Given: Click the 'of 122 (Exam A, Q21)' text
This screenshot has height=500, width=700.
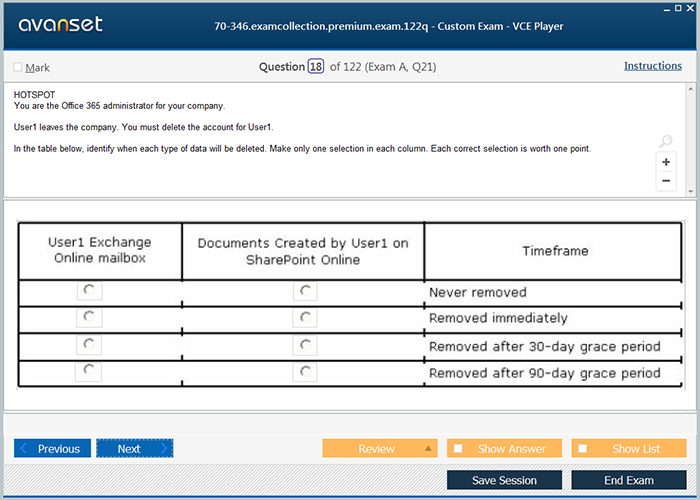Looking at the screenshot, I should pos(383,67).
